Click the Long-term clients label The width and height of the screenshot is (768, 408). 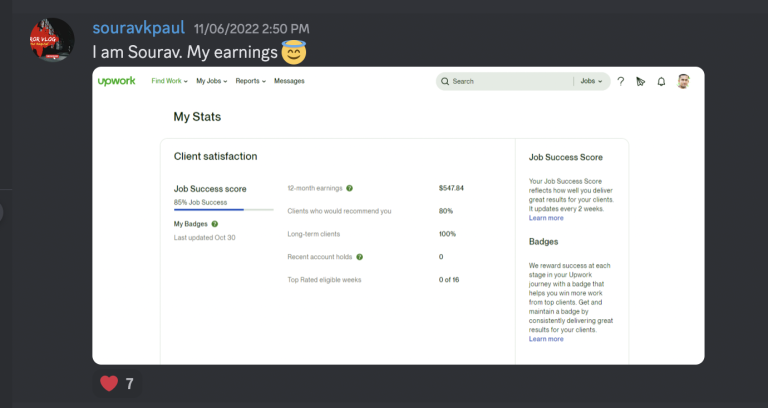pyautogui.click(x=313, y=234)
